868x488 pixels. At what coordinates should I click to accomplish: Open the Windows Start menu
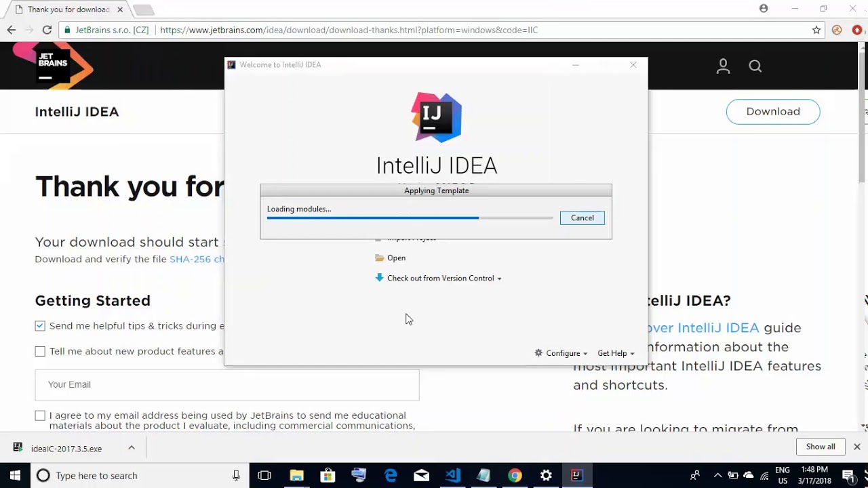[x=15, y=476]
